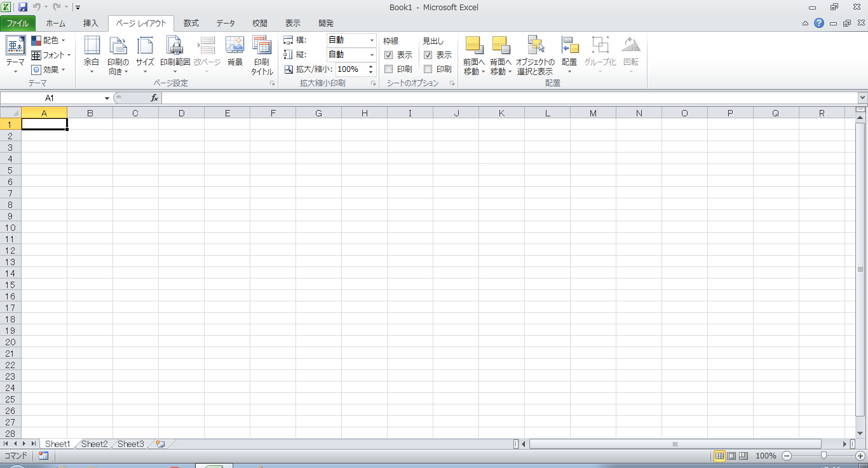This screenshot has width=868, height=468.
Task: Click the insert function fx icon
Action: click(154, 98)
